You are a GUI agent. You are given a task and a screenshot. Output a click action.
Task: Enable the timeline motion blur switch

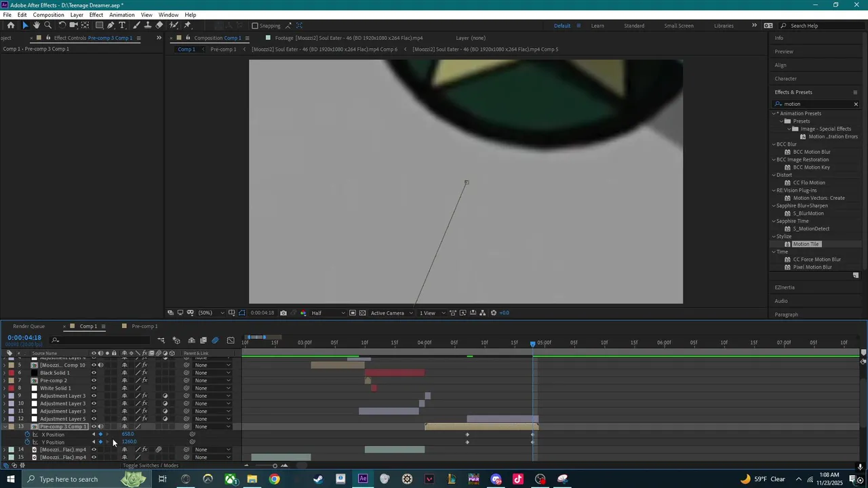point(215,340)
